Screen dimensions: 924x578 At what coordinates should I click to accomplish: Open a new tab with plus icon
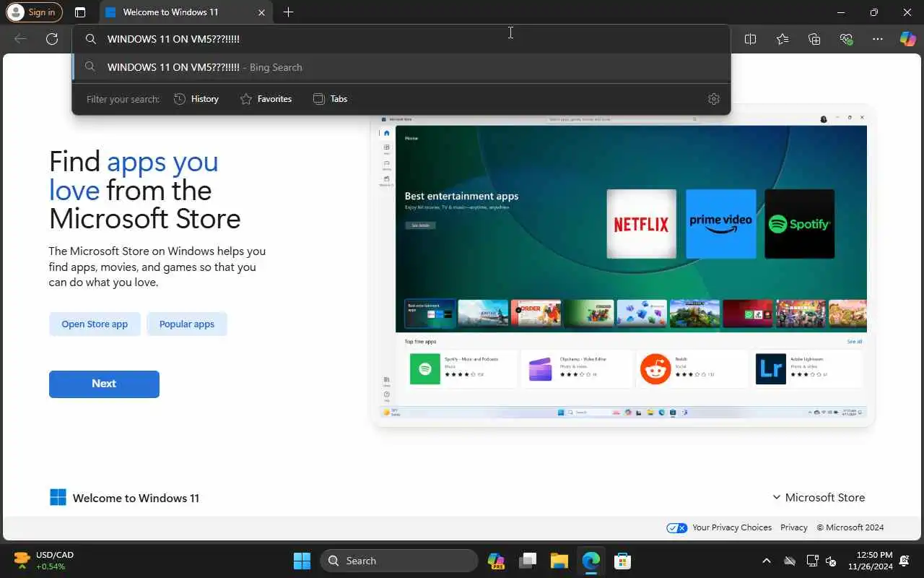click(x=288, y=12)
